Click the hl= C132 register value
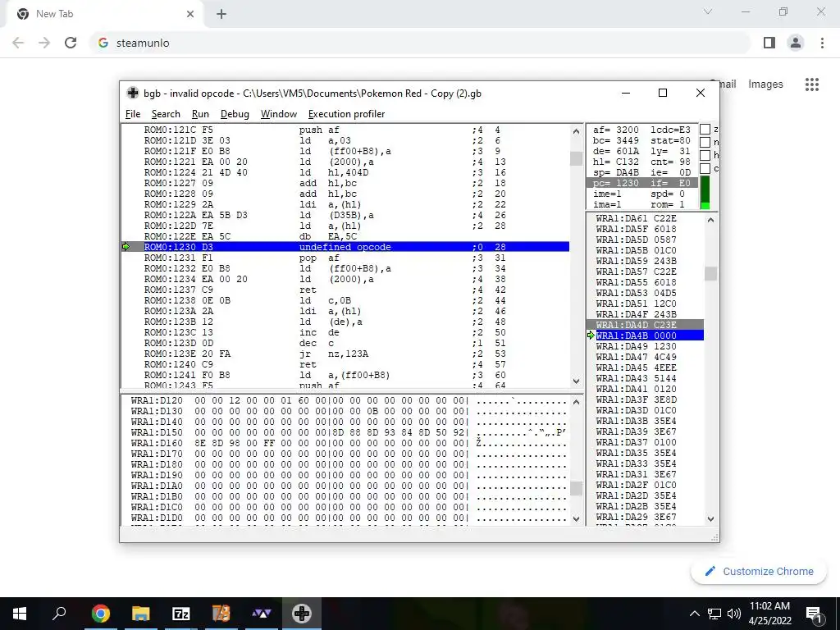This screenshot has width=840, height=630. [x=615, y=162]
